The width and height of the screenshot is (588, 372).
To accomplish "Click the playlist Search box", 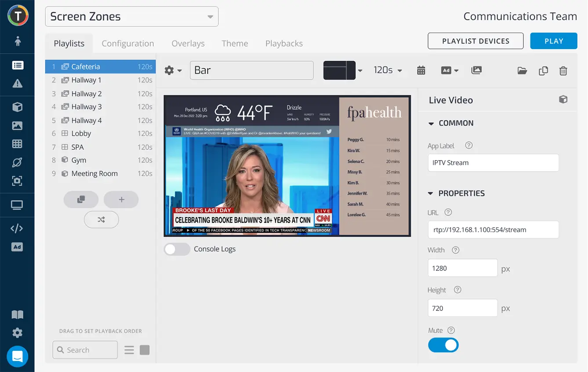I will 85,350.
